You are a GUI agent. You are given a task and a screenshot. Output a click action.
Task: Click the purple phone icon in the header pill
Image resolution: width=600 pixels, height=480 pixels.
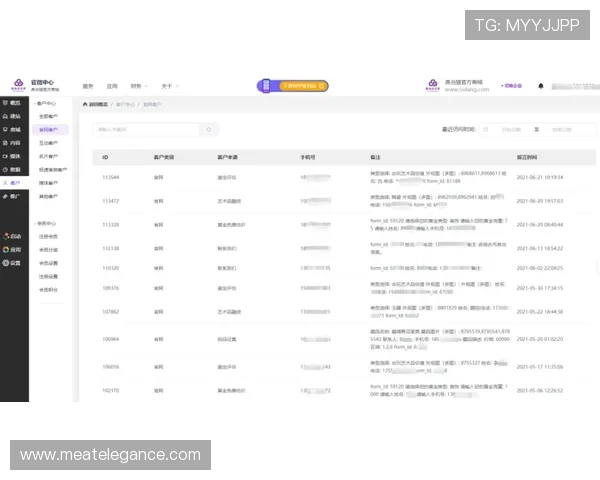(x=266, y=86)
